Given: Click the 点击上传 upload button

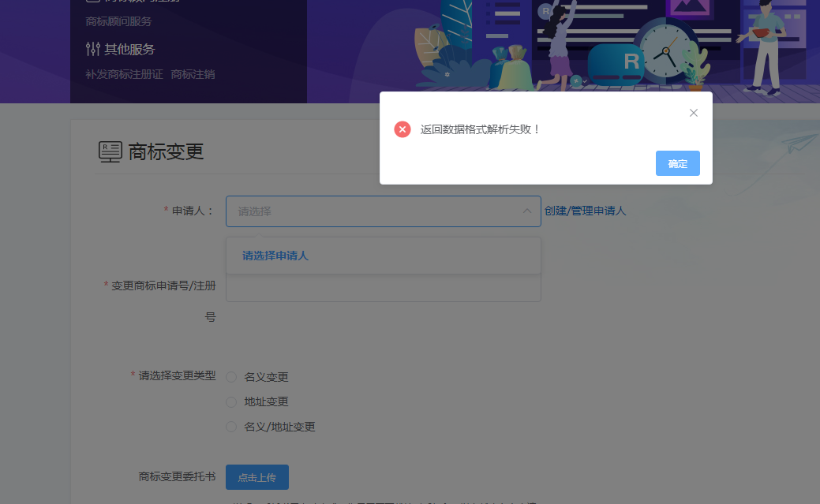Looking at the screenshot, I should [256, 477].
